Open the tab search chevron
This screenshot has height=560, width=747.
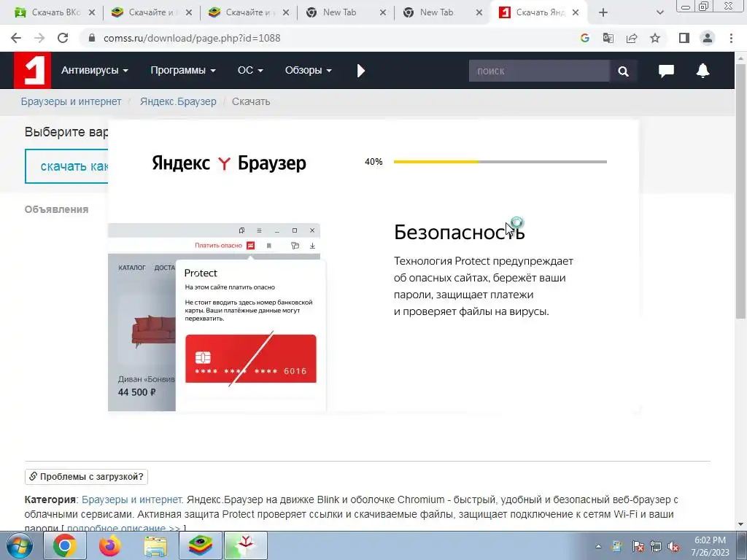point(659,13)
